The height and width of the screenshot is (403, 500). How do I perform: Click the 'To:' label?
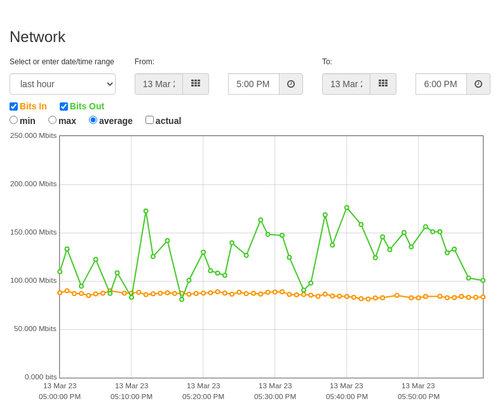(327, 62)
